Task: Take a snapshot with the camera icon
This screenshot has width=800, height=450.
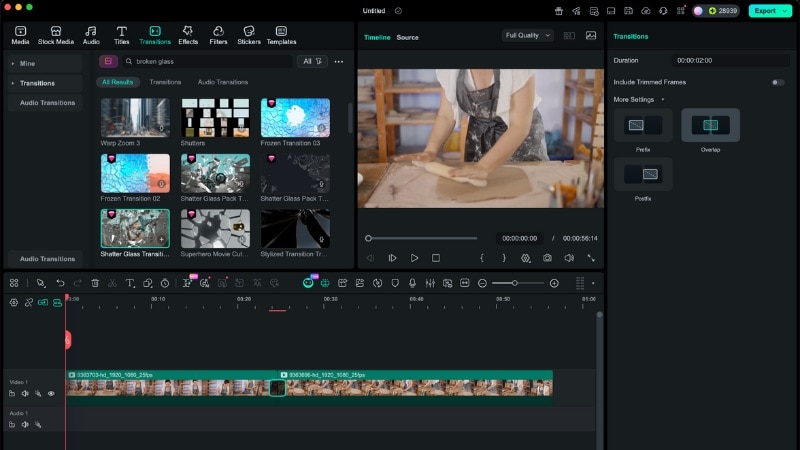Action: pyautogui.click(x=547, y=258)
